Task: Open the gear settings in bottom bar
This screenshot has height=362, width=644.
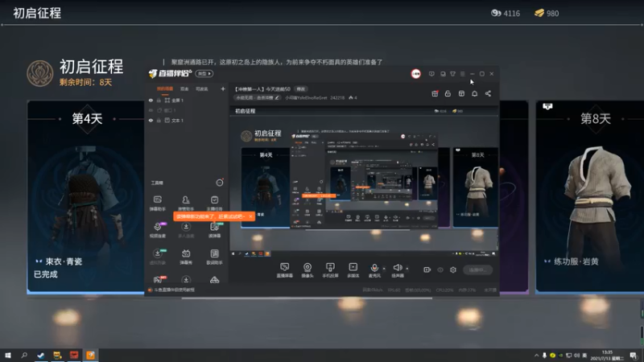Action: [x=453, y=269]
